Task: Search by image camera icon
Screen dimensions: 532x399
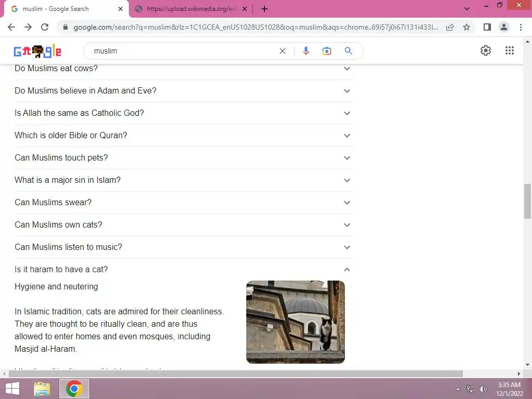Action: click(327, 51)
